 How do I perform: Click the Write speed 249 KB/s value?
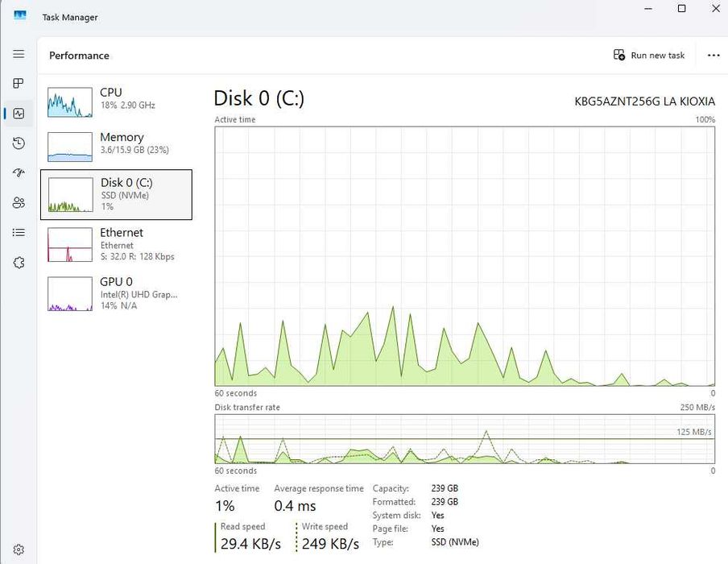coord(330,544)
